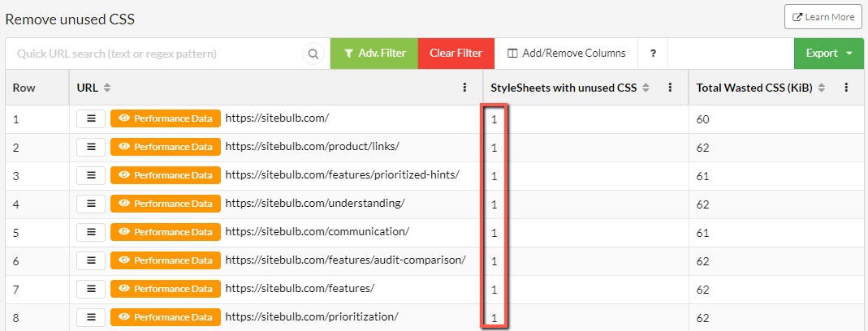Click the search magnifier icon
This screenshot has width=868, height=331.
click(313, 54)
